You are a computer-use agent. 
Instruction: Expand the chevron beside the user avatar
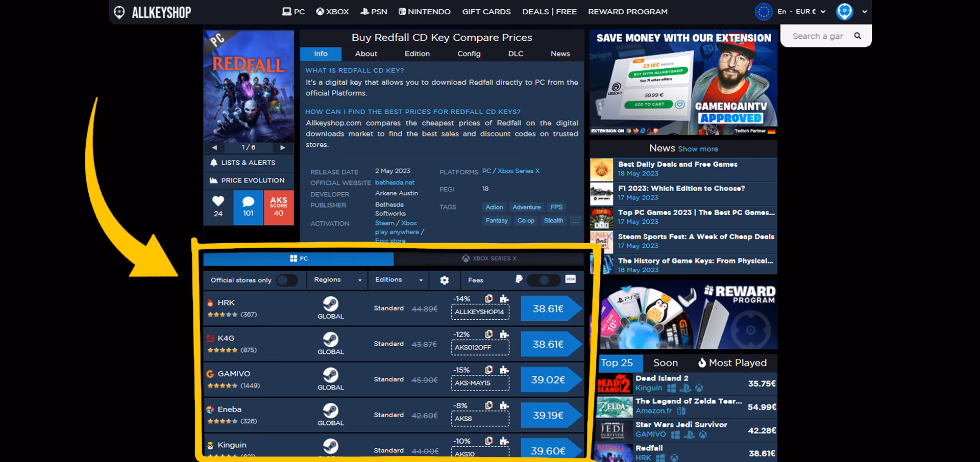click(x=865, y=12)
